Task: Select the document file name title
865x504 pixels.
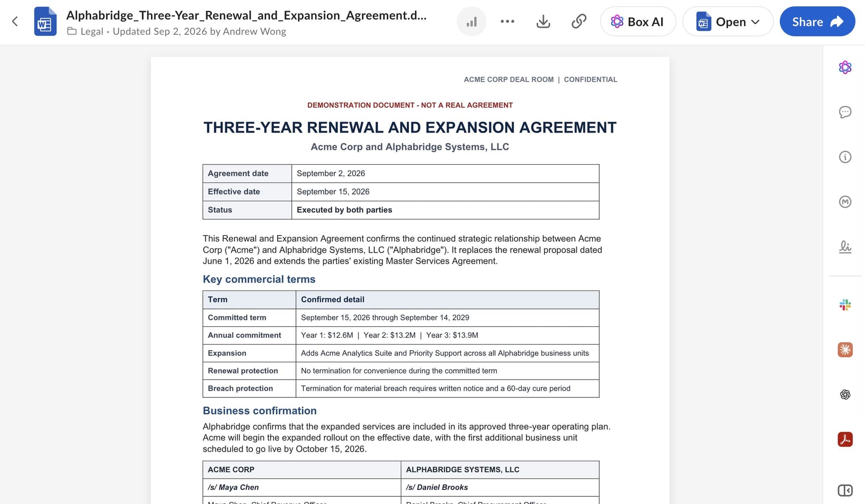Action: coord(246,15)
